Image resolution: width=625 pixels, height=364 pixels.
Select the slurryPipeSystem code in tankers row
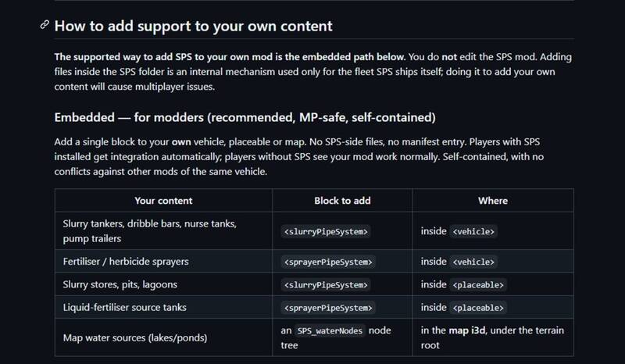point(326,232)
